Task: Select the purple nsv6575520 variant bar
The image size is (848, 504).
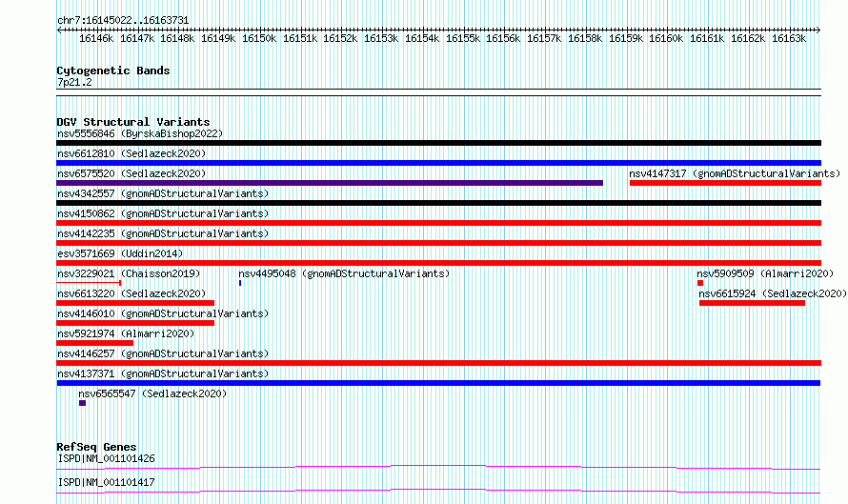Action: tap(330, 183)
